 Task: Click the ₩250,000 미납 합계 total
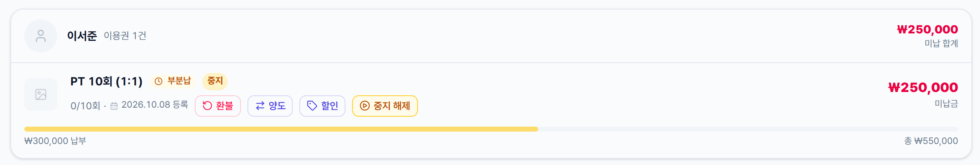[x=927, y=30]
